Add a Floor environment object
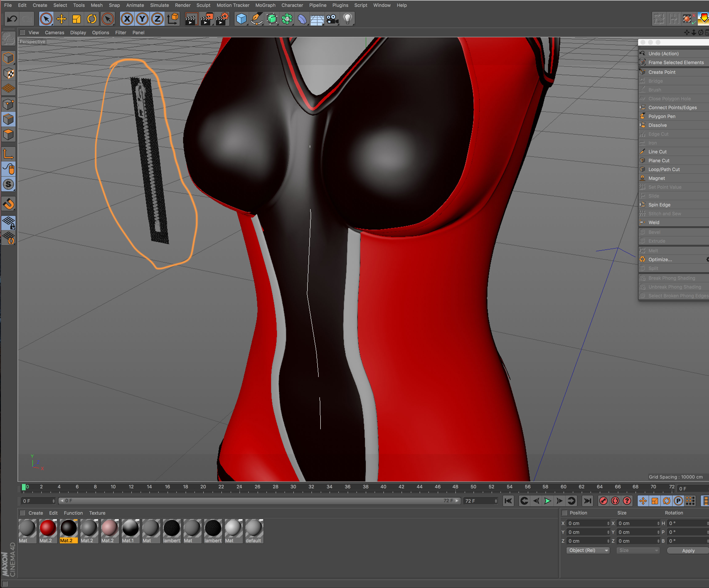The height and width of the screenshot is (588, 709). tap(317, 19)
